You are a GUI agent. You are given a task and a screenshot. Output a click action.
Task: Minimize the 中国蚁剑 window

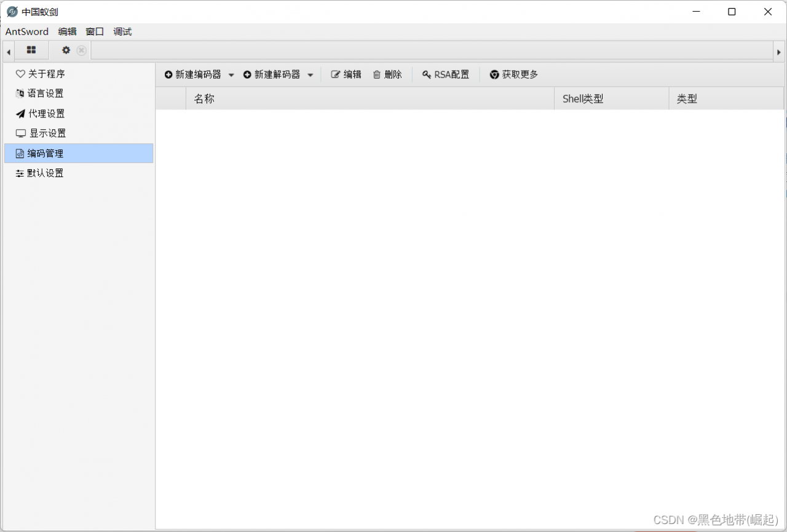[x=696, y=12]
